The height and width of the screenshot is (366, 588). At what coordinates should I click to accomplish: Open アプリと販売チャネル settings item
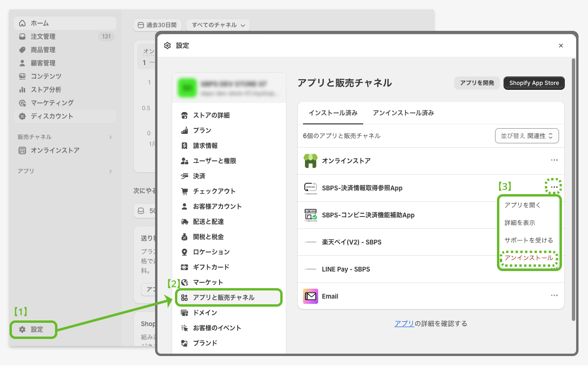click(229, 298)
